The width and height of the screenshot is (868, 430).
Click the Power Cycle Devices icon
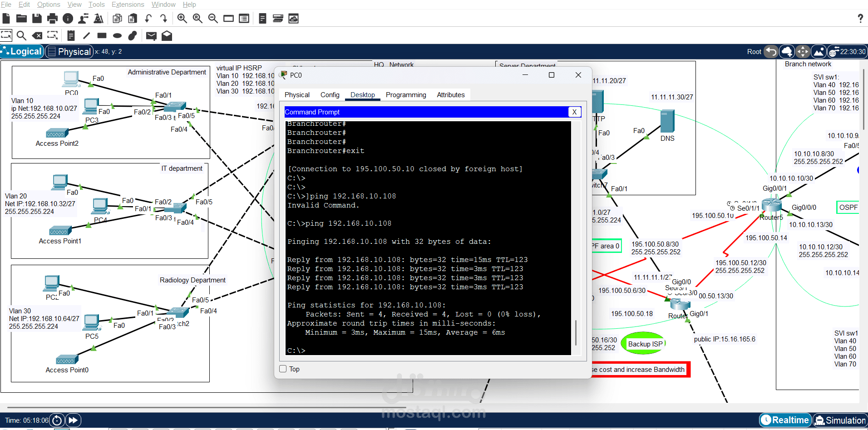click(57, 420)
